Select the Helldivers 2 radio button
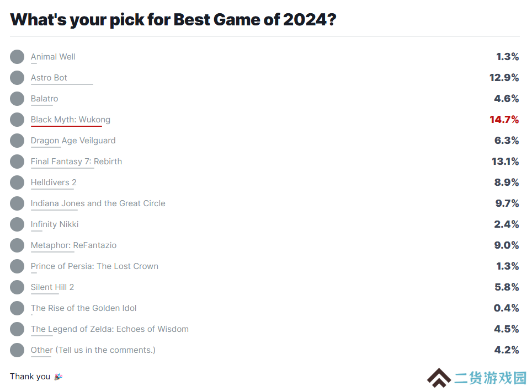This screenshot has width=532, height=392. [x=17, y=182]
